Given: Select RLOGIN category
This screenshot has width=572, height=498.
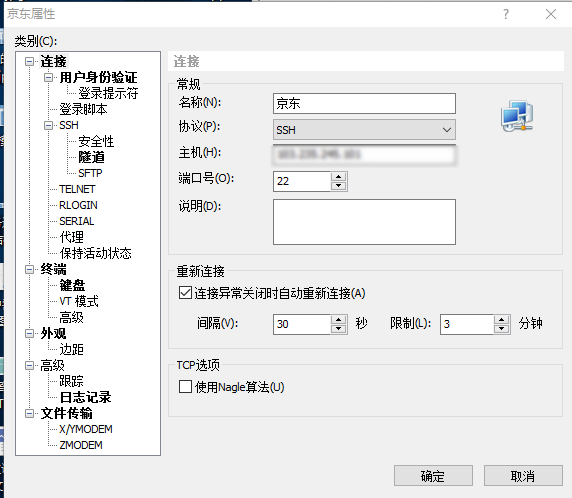Looking at the screenshot, I should point(78,205).
